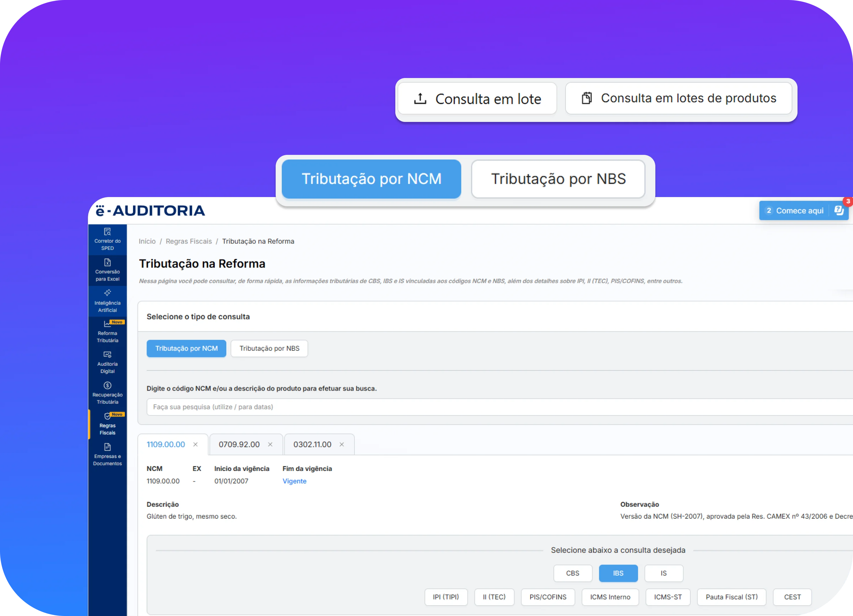Click the NCM search input field

point(500,407)
